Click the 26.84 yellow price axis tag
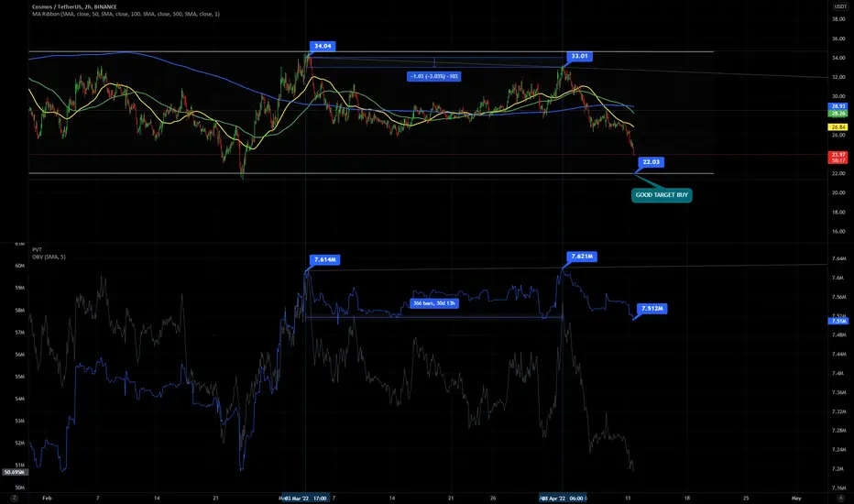 pyautogui.click(x=838, y=127)
